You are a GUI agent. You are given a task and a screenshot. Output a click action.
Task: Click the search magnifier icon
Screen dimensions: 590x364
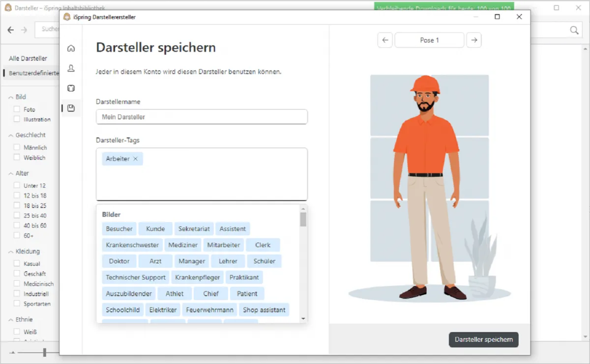[x=574, y=30]
